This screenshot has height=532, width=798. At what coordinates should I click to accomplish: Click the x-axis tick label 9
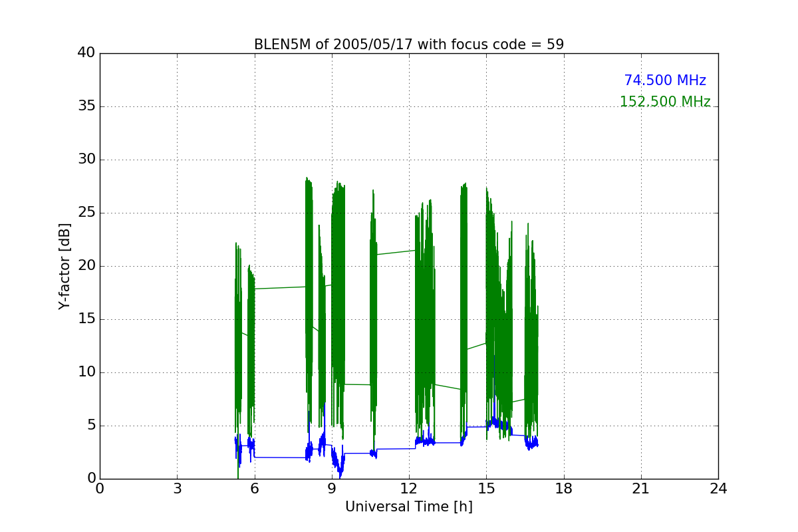tap(332, 489)
